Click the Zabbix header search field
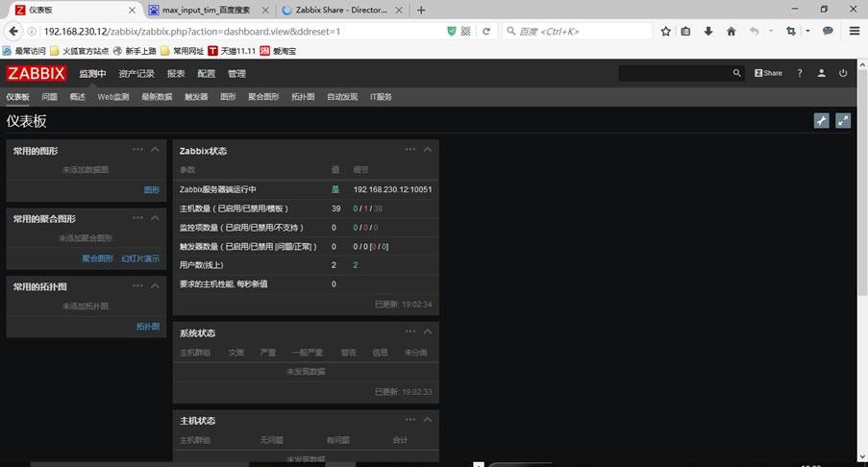The image size is (868, 467). click(675, 73)
